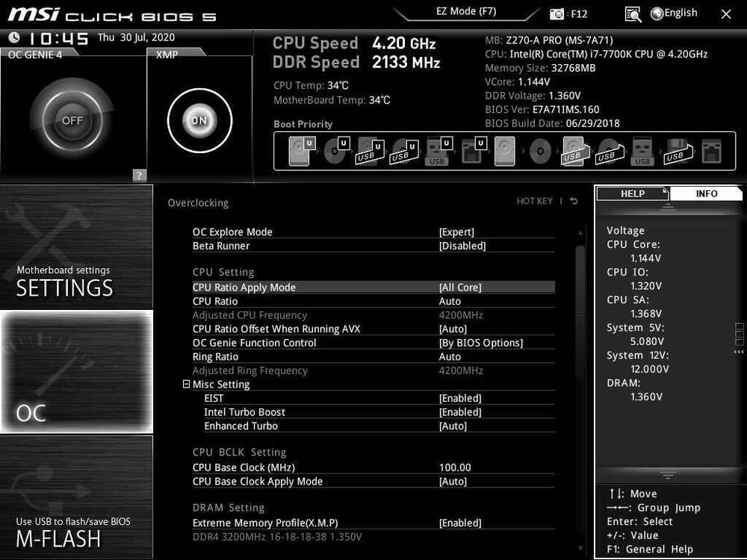Switch to EZ Mode (F7)
This screenshot has width=747, height=560.
(x=466, y=11)
